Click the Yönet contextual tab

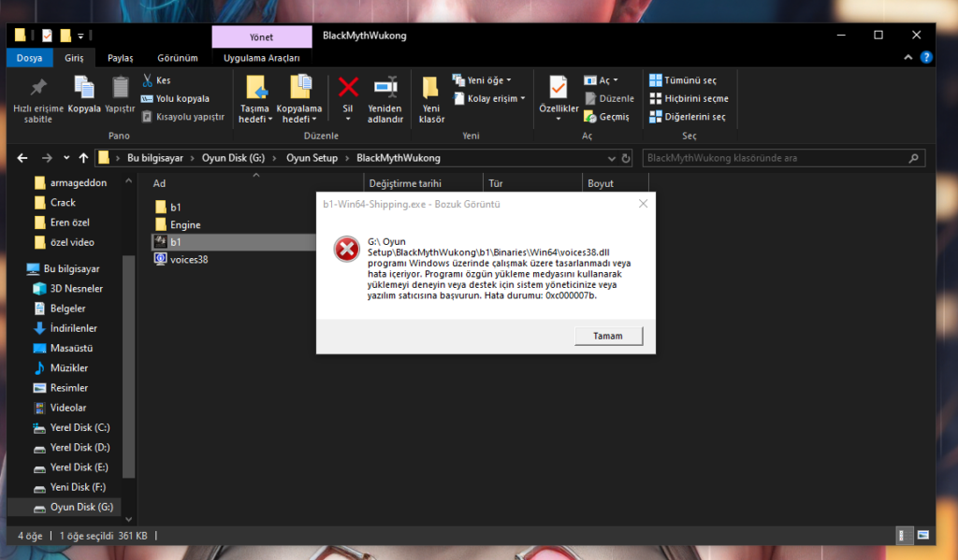[262, 37]
